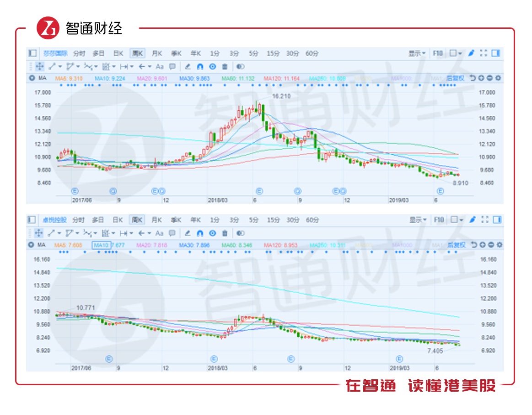Image resolution: width=532 pixels, height=415 pixels.
Task: Click blue brush icon in bottom chart
Action: 472,220
